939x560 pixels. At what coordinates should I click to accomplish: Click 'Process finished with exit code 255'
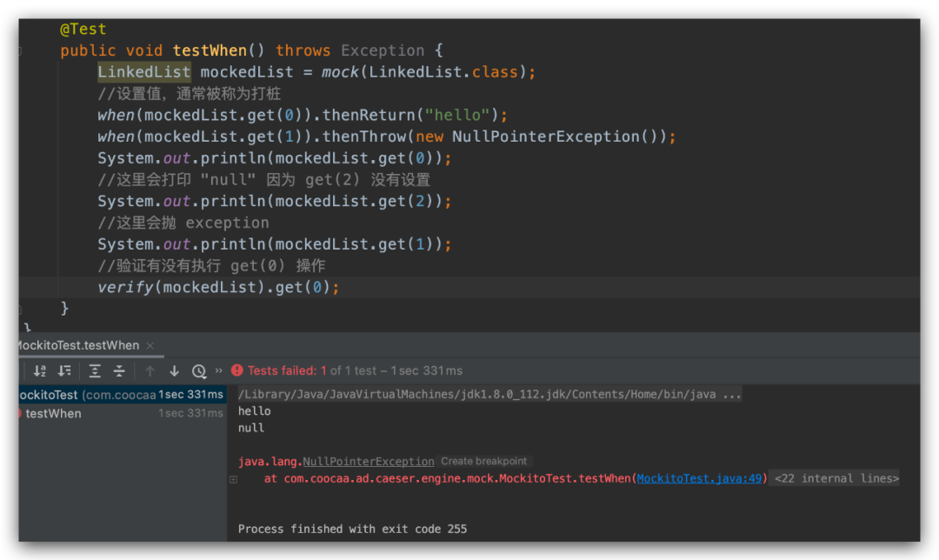click(x=352, y=529)
